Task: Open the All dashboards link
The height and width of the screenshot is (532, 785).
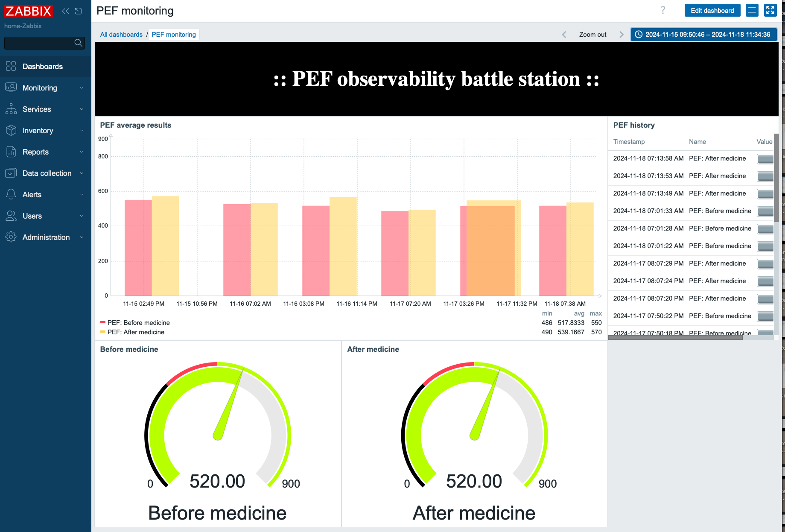Action: 121,34
